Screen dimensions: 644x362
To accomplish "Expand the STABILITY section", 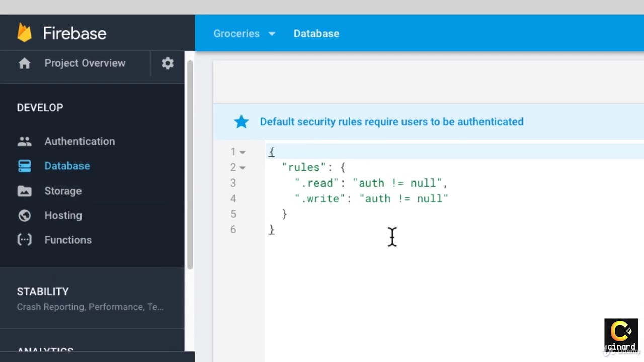I will click(x=92, y=299).
